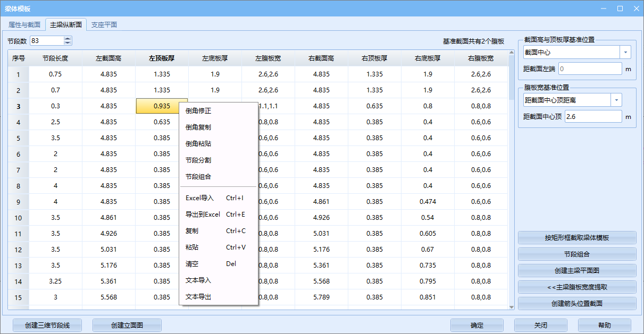Confirm with the 确定 button
Screen dimensions: 644x334
476,326
